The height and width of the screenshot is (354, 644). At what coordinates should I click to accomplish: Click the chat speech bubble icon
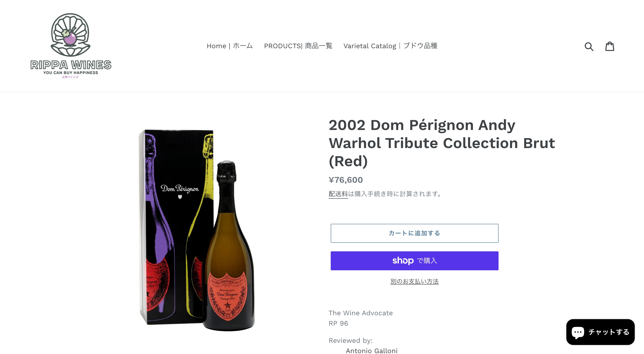tap(578, 332)
